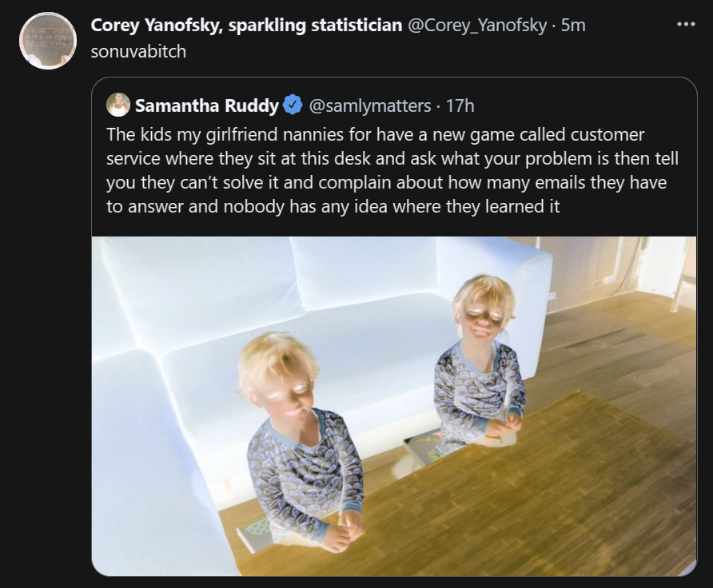Open the @Corey_Yanofsky handle

click(x=477, y=25)
